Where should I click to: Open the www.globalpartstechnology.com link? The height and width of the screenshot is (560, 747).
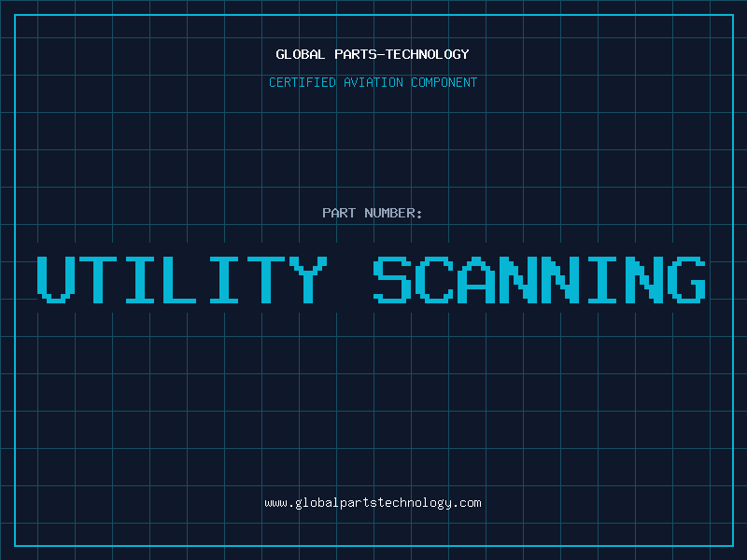coord(373,503)
